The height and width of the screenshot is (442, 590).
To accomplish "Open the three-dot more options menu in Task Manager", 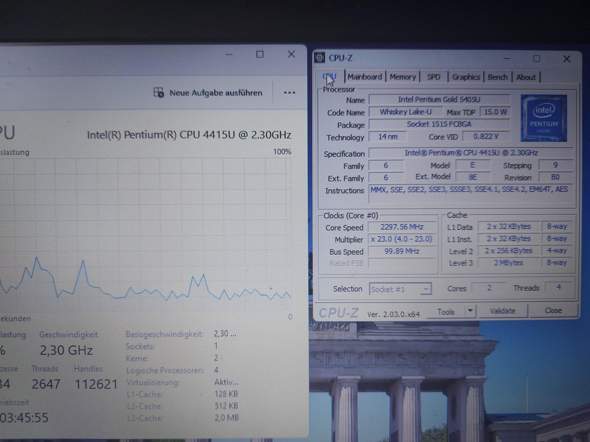I will click(289, 93).
